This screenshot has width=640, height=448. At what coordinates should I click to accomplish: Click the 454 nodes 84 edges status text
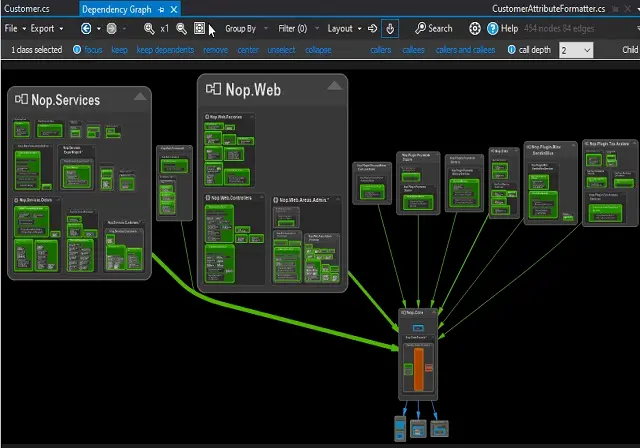point(559,29)
